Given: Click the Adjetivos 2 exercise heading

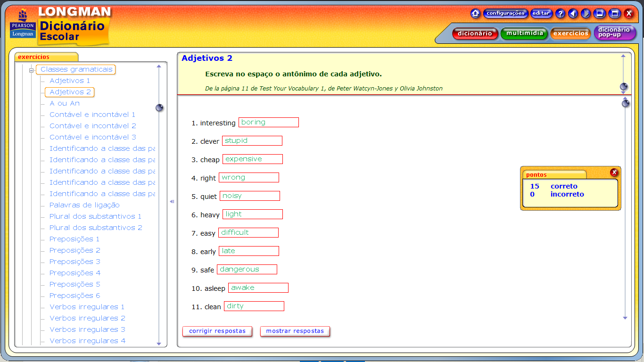Looking at the screenshot, I should coord(207,58).
